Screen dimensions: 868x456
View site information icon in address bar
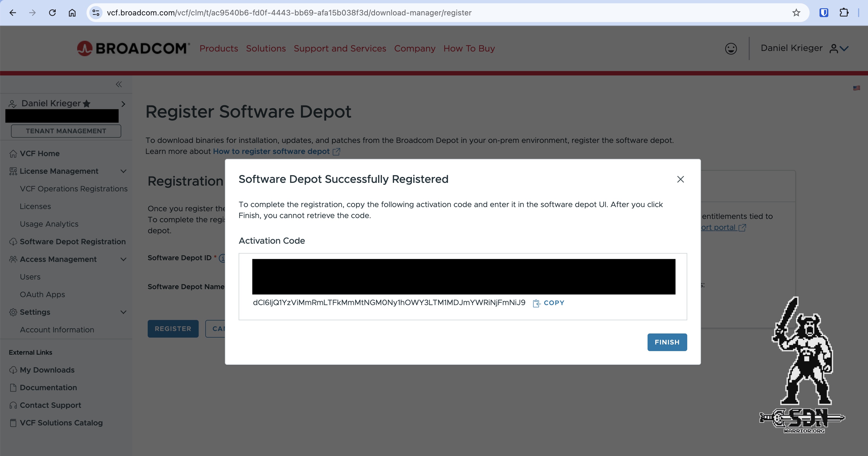tap(96, 13)
